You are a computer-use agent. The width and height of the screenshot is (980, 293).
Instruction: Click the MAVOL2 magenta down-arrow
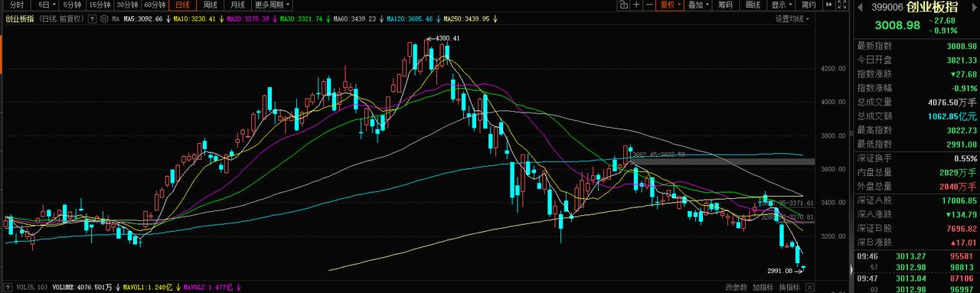click(x=238, y=287)
